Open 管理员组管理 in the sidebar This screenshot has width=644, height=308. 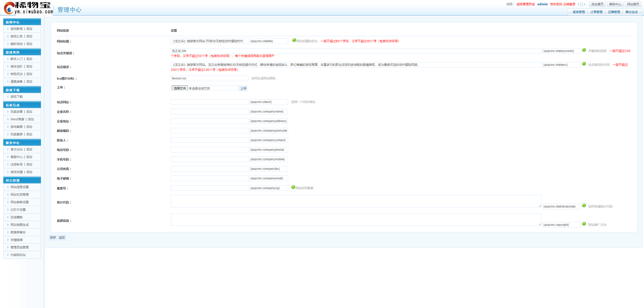click(x=20, y=247)
